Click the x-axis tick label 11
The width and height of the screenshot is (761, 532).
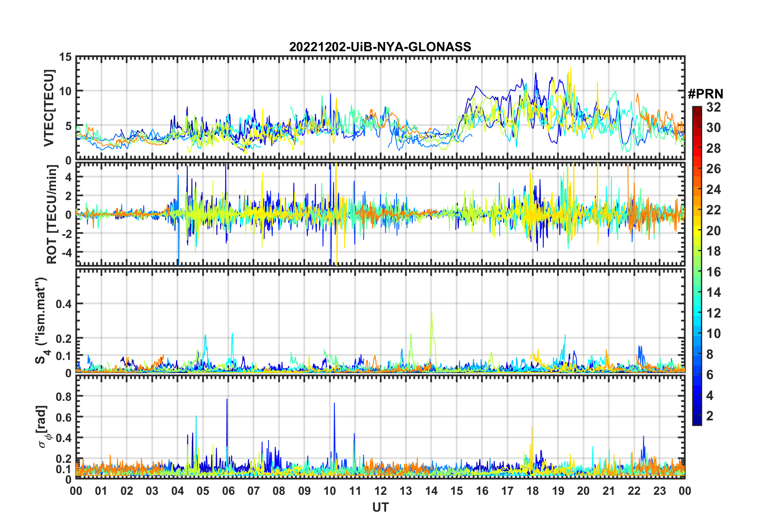[x=355, y=491]
